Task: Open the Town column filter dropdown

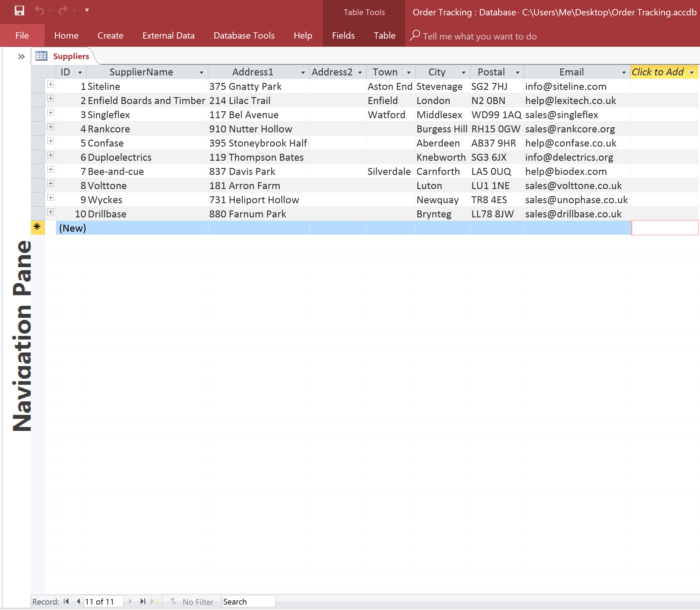Action: tap(409, 72)
